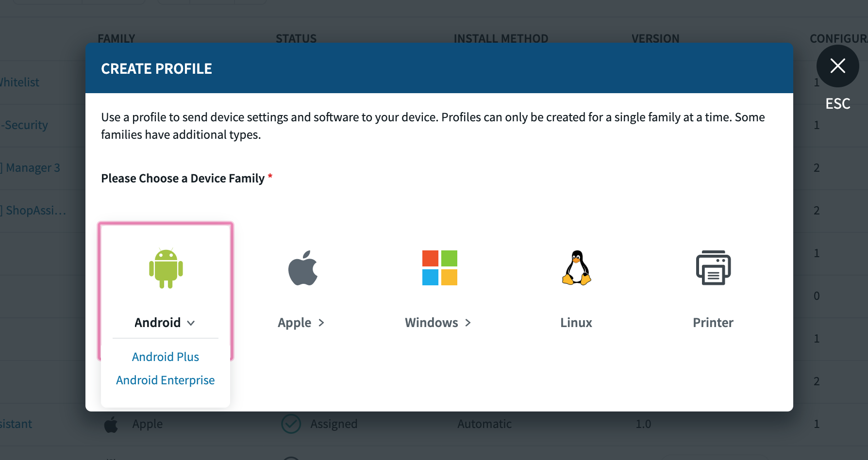Choose the Windows four-color logo
Viewport: 868px width, 460px height.
pyautogui.click(x=439, y=268)
